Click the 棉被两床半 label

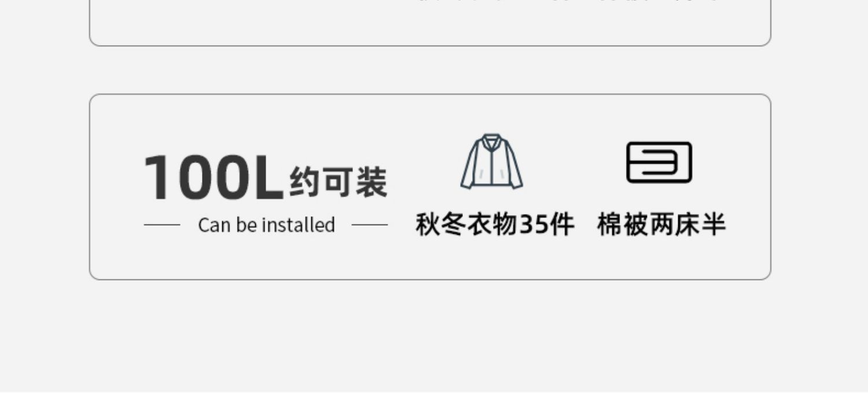pyautogui.click(x=661, y=224)
